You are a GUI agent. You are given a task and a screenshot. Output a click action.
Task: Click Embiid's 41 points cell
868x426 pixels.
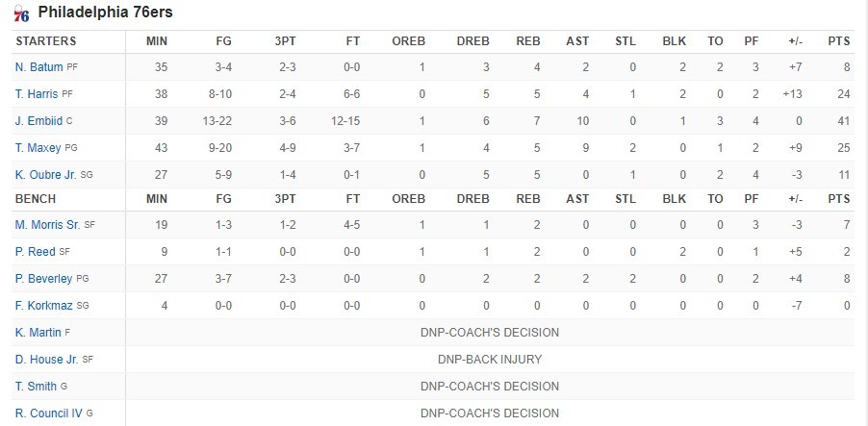(844, 121)
